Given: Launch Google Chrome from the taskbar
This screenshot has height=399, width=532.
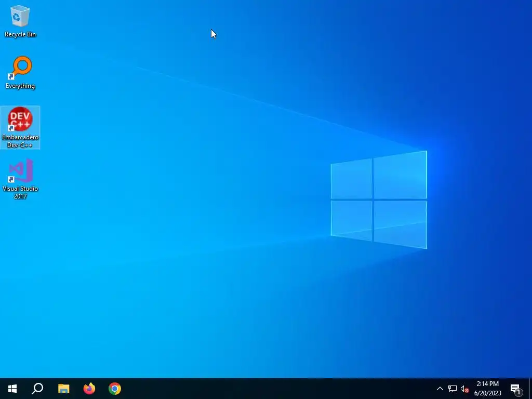Looking at the screenshot, I should [115, 389].
